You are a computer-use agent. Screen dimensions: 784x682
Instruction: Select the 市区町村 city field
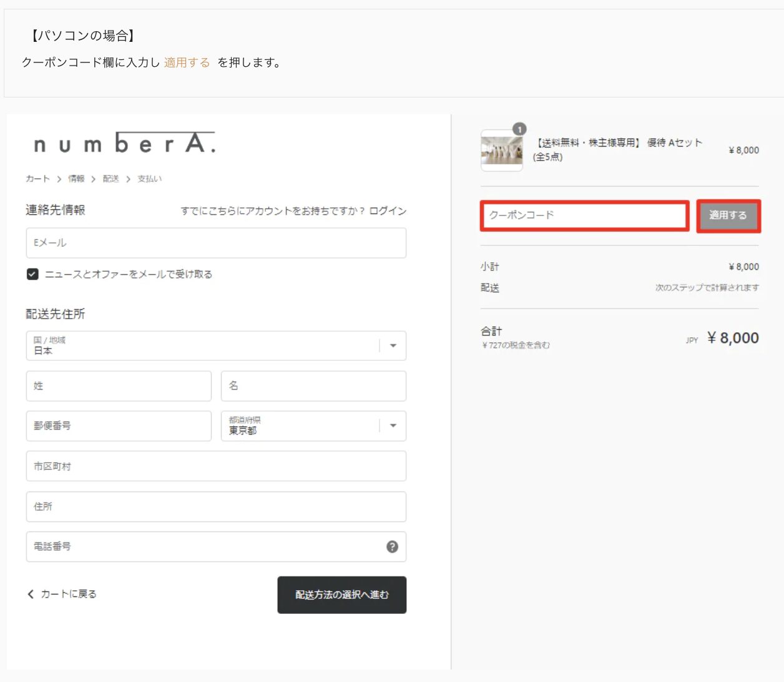pos(216,467)
